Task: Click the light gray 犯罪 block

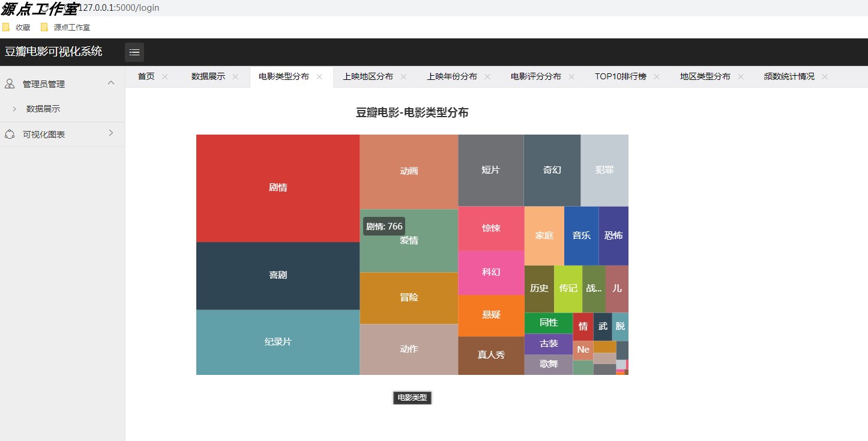Action: click(604, 171)
